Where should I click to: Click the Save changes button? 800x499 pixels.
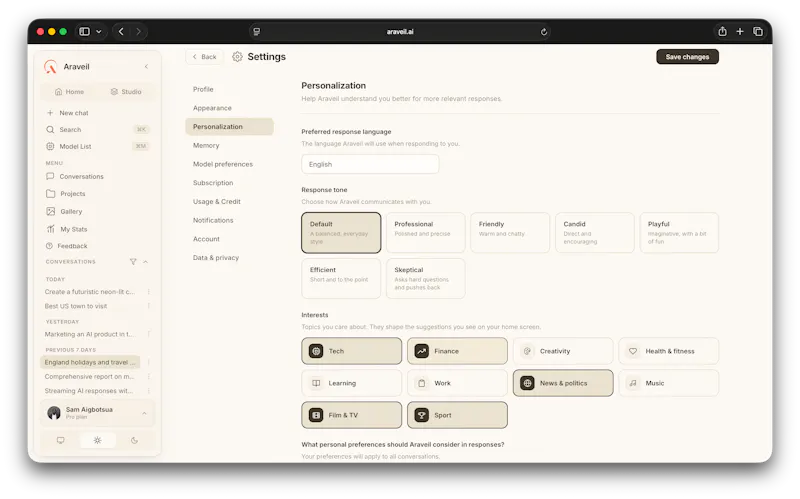click(x=687, y=57)
